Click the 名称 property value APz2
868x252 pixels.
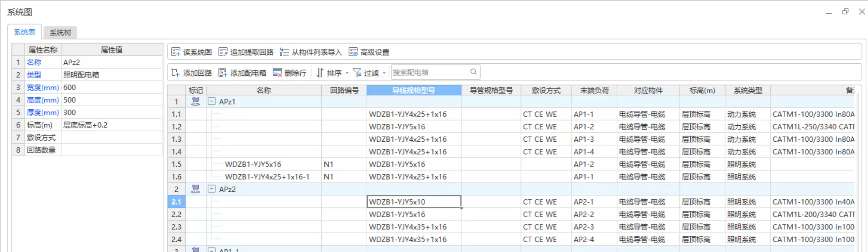pos(112,62)
